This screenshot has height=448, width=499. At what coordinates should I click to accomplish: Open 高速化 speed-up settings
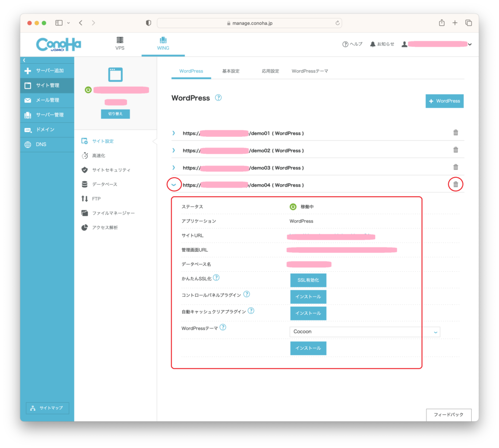pos(94,155)
